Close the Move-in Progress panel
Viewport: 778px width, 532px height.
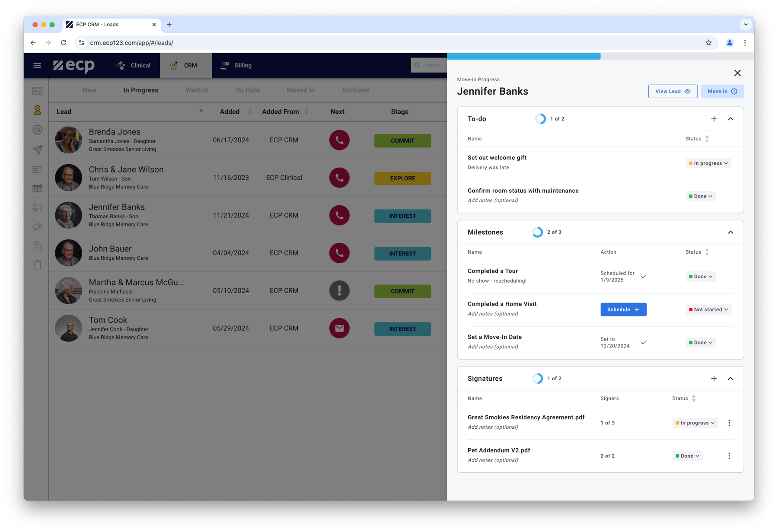(737, 73)
